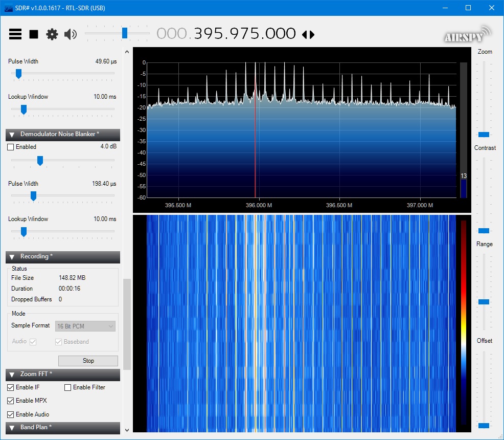Toggle the Enable Audio checkbox
The height and width of the screenshot is (440, 504).
point(11,414)
